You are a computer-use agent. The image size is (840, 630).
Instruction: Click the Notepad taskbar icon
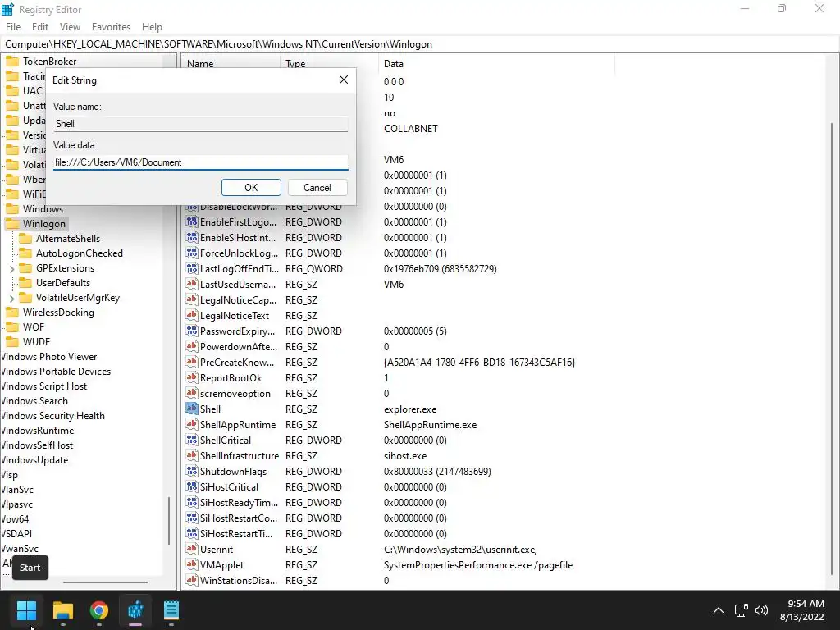coord(171,609)
